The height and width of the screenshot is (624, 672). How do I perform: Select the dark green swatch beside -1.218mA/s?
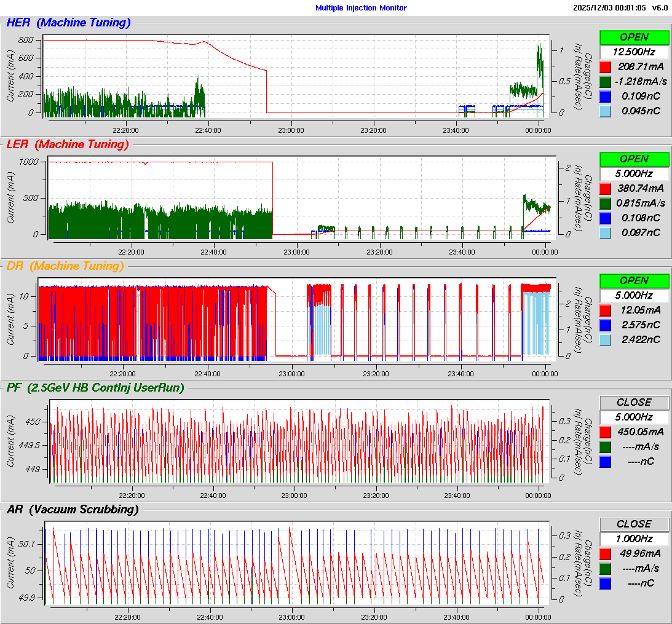tap(605, 81)
